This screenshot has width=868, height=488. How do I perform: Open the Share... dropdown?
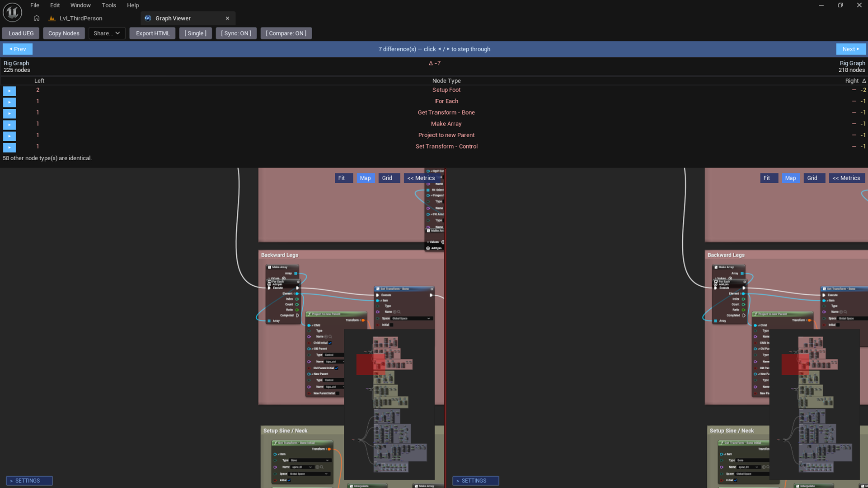(107, 33)
